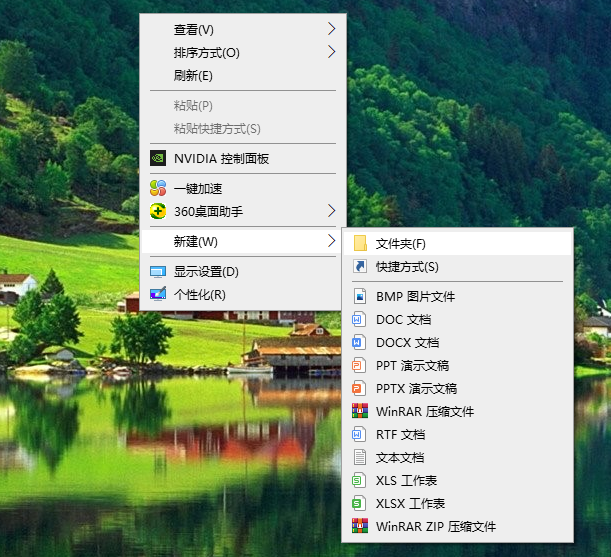Click the 360桌面助手 green plus icon
Screen dimensions: 611x557
click(x=158, y=211)
